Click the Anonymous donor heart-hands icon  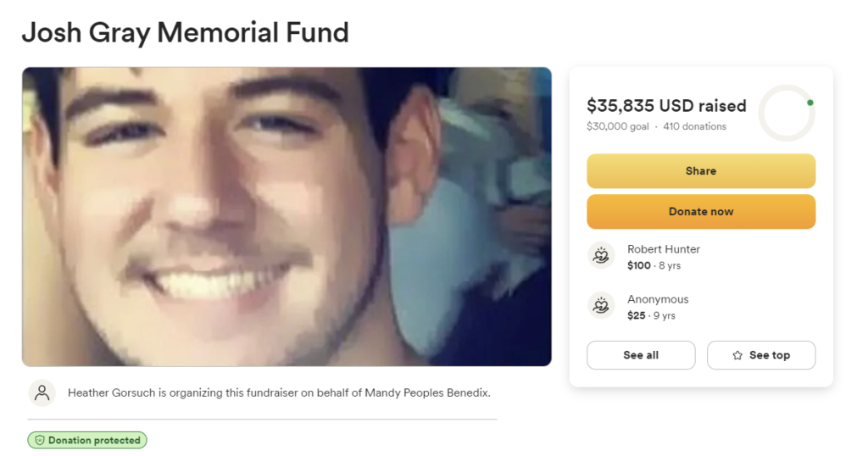click(x=601, y=305)
